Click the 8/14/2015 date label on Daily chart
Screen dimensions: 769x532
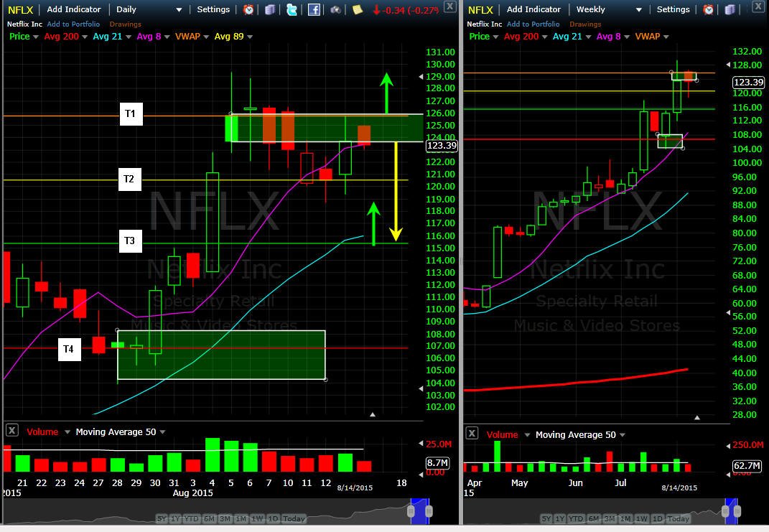pyautogui.click(x=355, y=488)
